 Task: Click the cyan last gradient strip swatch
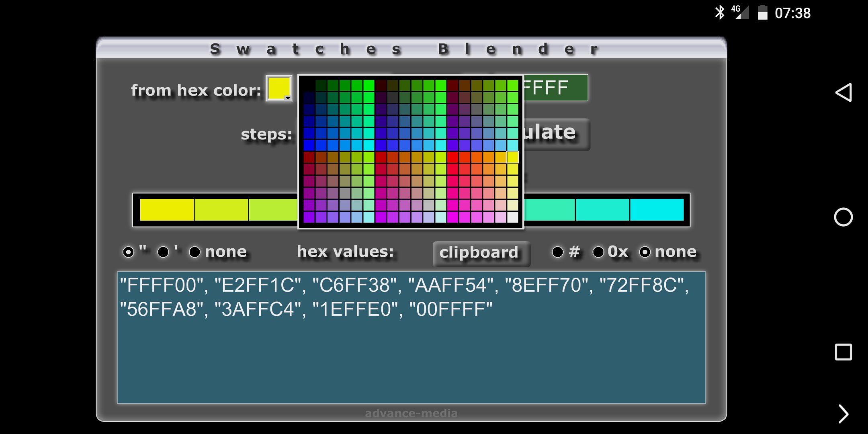[x=657, y=210]
